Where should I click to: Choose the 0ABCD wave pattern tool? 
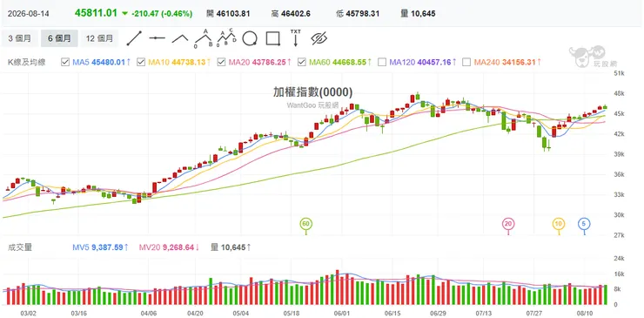(227, 37)
